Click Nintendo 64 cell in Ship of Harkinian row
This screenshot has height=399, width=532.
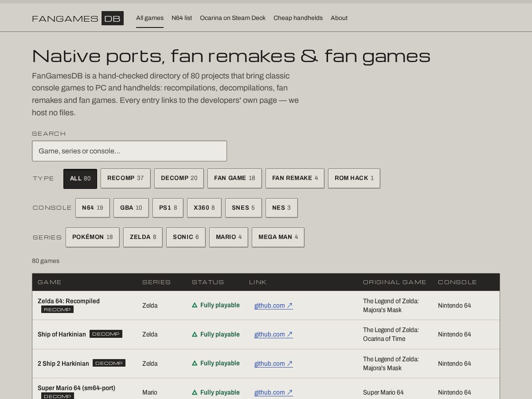coord(454,334)
